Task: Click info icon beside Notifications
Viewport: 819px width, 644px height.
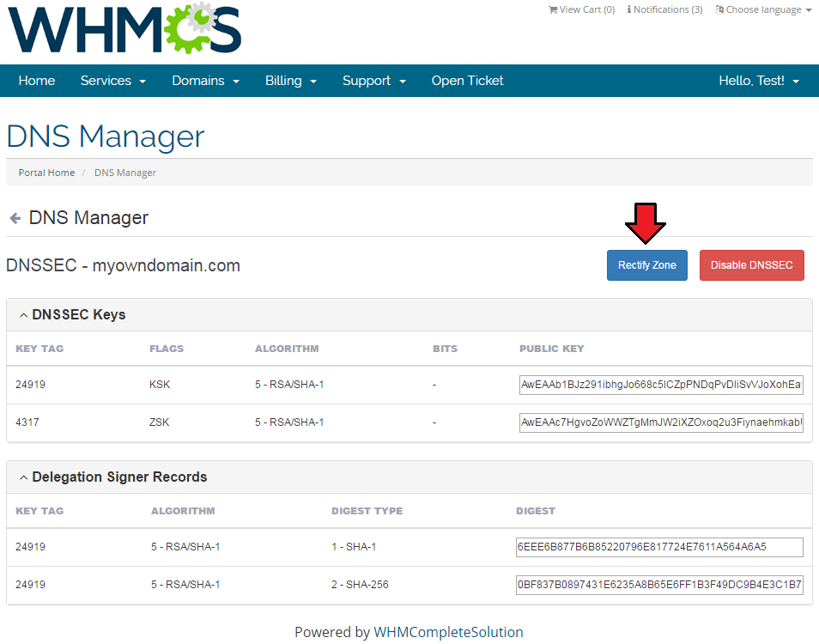Action: coord(629,9)
